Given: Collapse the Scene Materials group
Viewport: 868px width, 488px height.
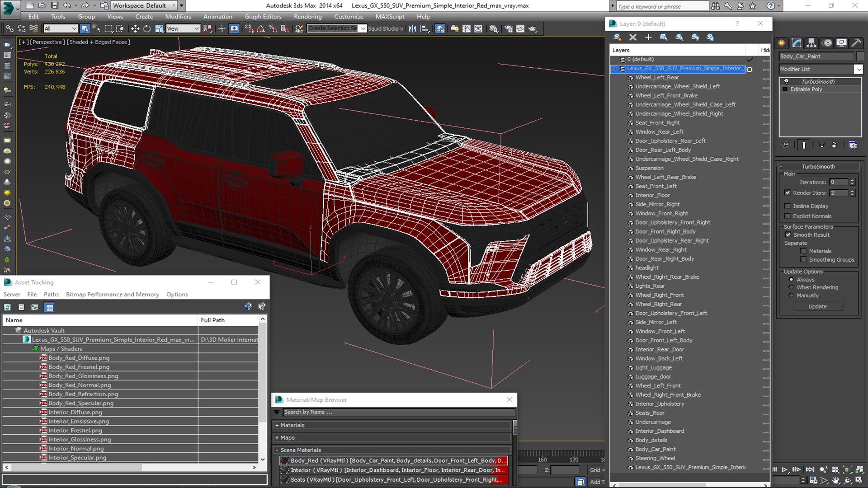Looking at the screenshot, I should pos(277,450).
